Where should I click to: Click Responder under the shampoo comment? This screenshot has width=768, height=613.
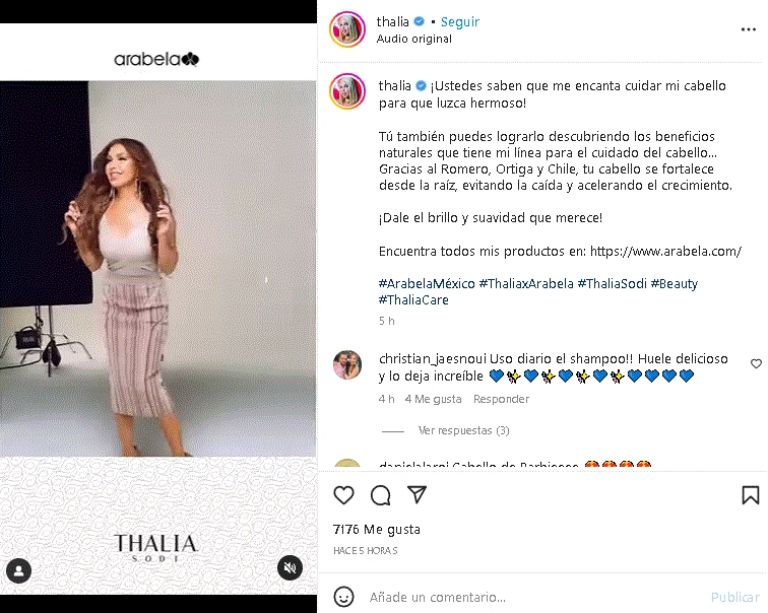501,399
